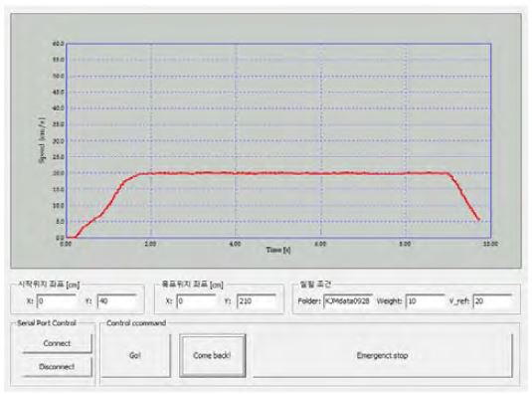Start motion with the Go! button
Viewport: 532px width, 394px height.
point(135,355)
